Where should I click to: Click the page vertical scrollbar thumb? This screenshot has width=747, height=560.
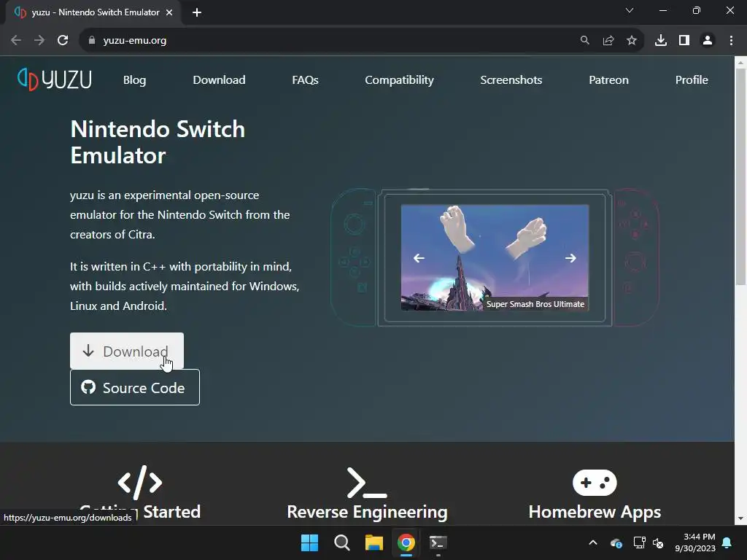[x=741, y=177]
